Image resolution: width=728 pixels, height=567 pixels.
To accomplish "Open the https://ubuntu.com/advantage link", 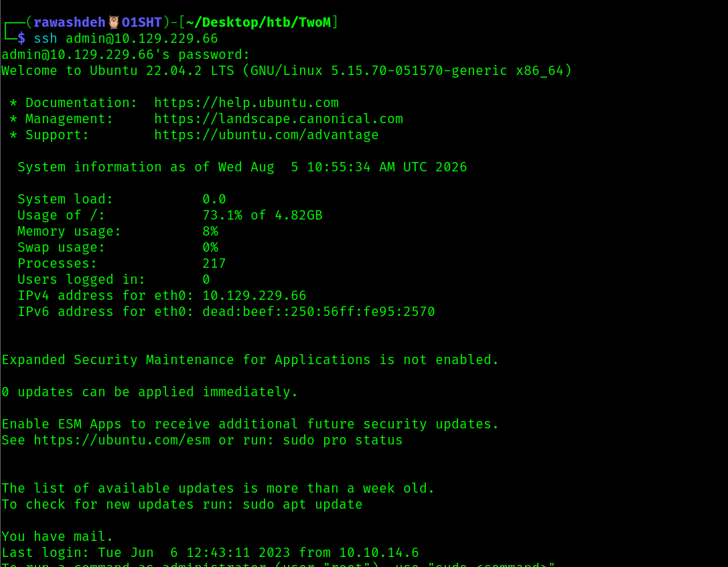I will tap(267, 135).
